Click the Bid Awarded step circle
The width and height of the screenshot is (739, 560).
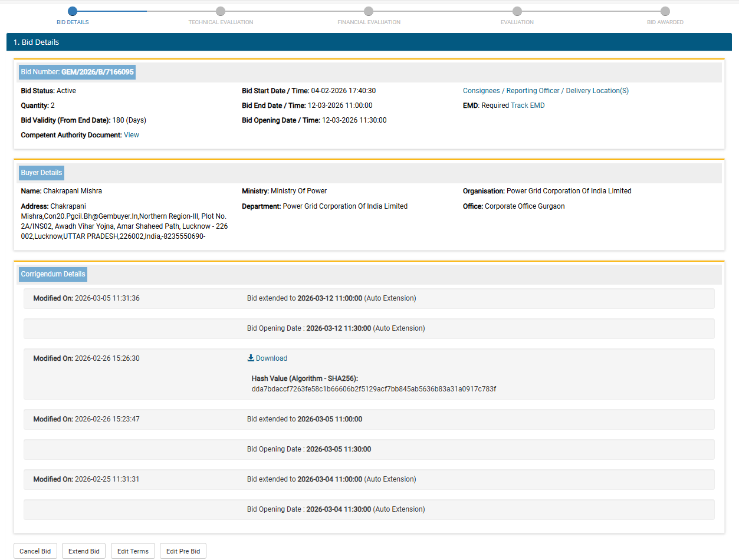coord(665,11)
